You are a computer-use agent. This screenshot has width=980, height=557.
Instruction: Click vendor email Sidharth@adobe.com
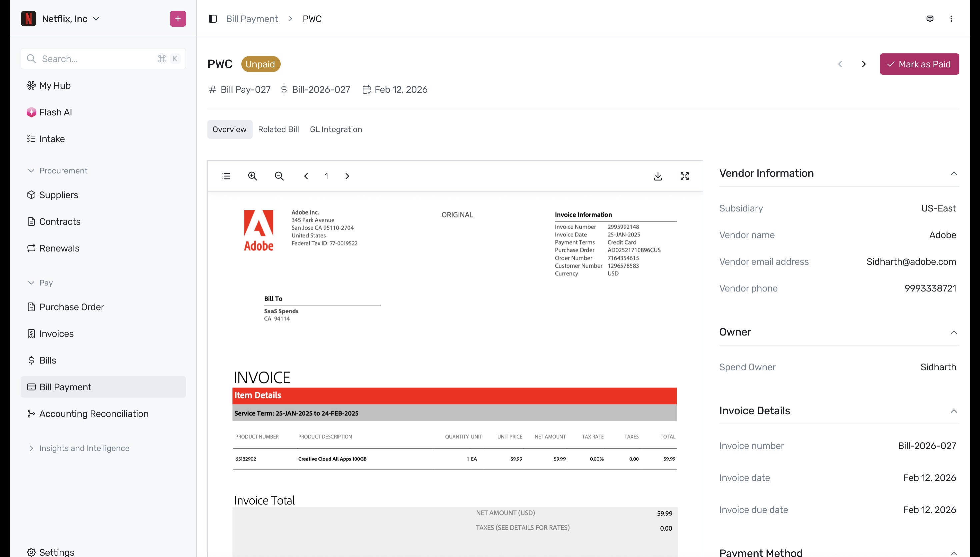point(911,262)
